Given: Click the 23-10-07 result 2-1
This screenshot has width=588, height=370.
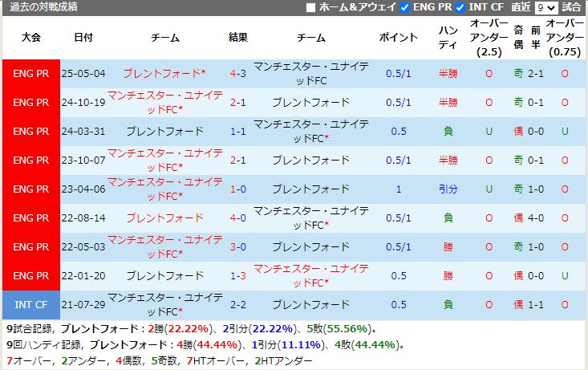Looking at the screenshot, I should click(x=238, y=161).
